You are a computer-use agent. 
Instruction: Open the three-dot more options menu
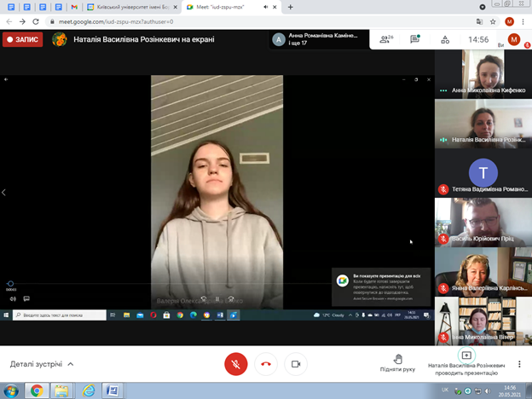tap(519, 364)
